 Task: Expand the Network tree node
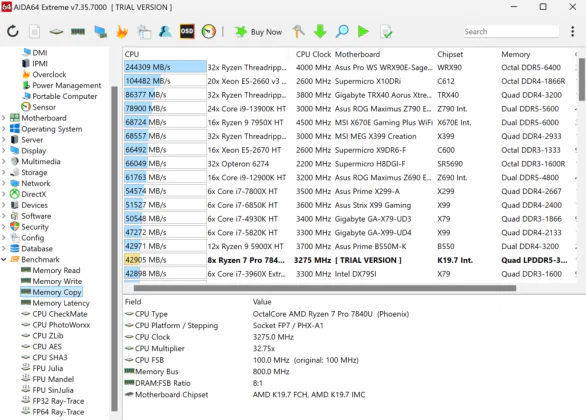pyautogui.click(x=4, y=183)
